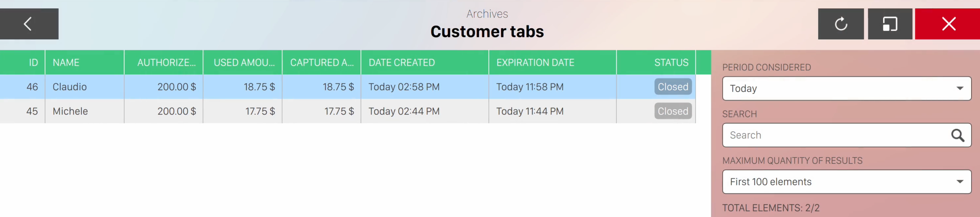
Task: Click the search magnifier icon
Action: [x=957, y=135]
